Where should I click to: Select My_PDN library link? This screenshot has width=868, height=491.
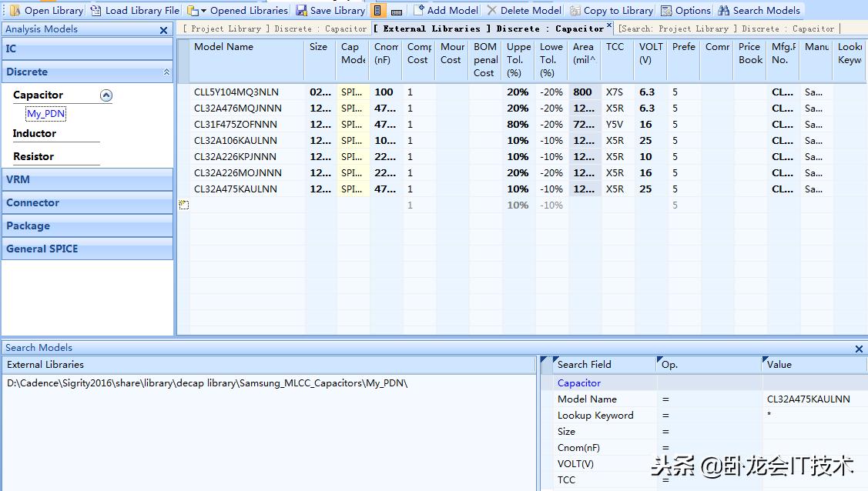coord(46,114)
